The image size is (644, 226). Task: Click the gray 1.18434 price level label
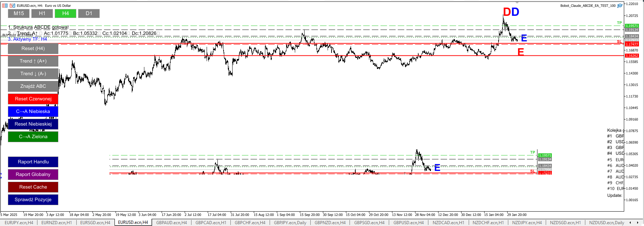click(x=632, y=36)
